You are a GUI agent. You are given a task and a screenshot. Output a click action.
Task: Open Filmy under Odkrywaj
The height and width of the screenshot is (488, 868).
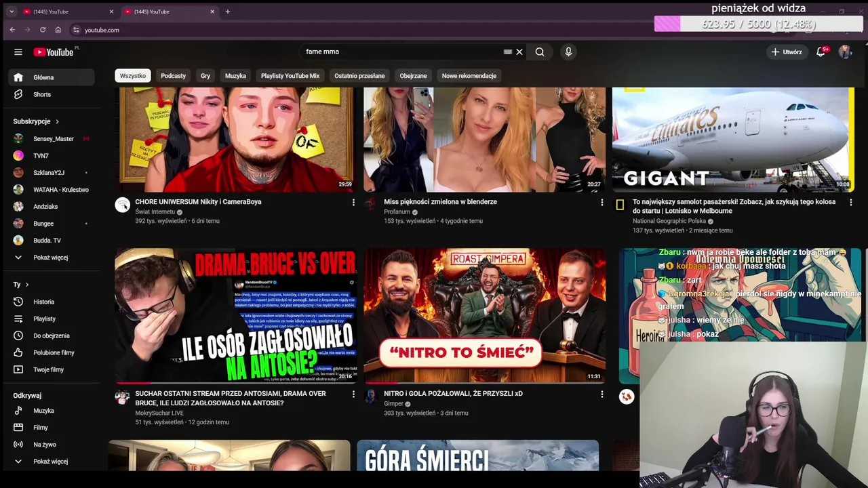(x=52, y=428)
